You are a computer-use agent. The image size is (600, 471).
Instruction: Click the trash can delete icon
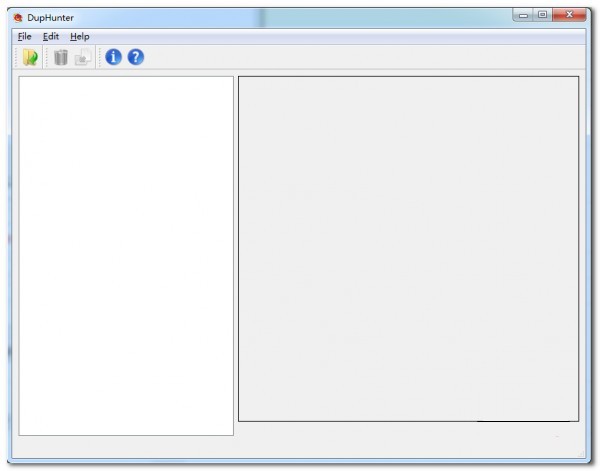pyautogui.click(x=61, y=58)
